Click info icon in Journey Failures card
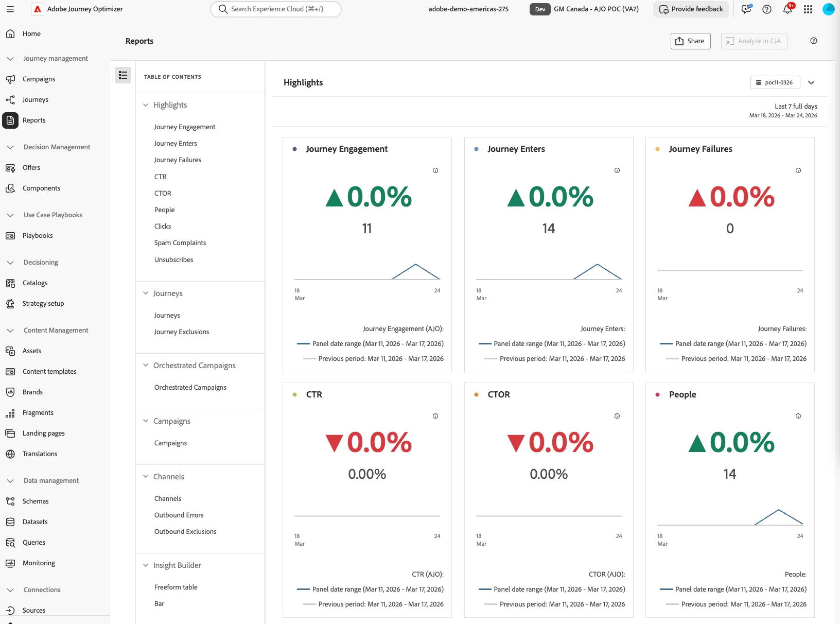840x624 pixels. (x=798, y=170)
